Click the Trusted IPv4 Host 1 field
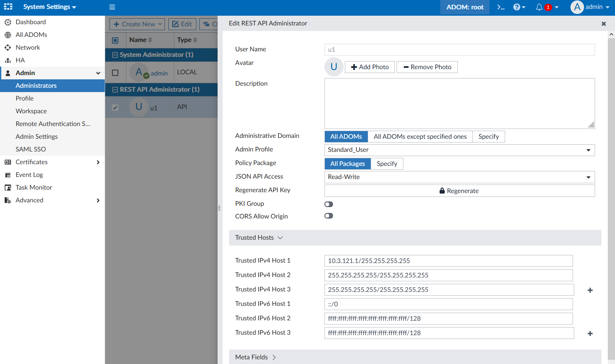 point(448,261)
